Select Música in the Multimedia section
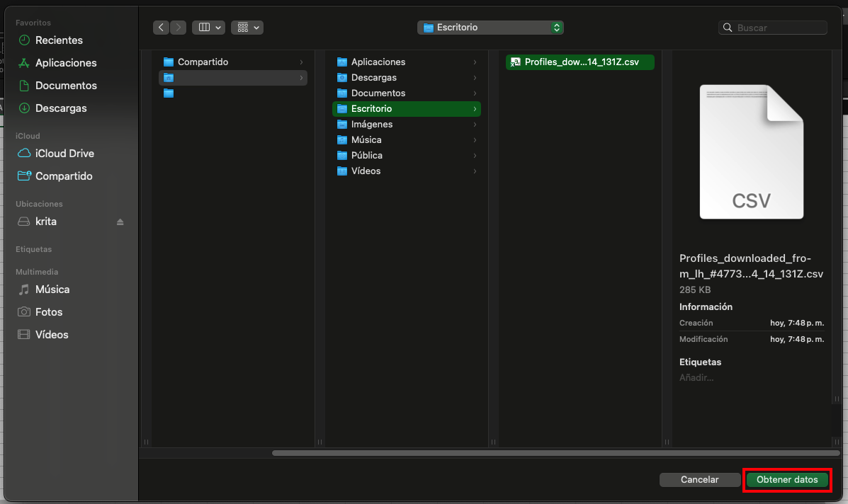The height and width of the screenshot is (504, 848). click(52, 290)
